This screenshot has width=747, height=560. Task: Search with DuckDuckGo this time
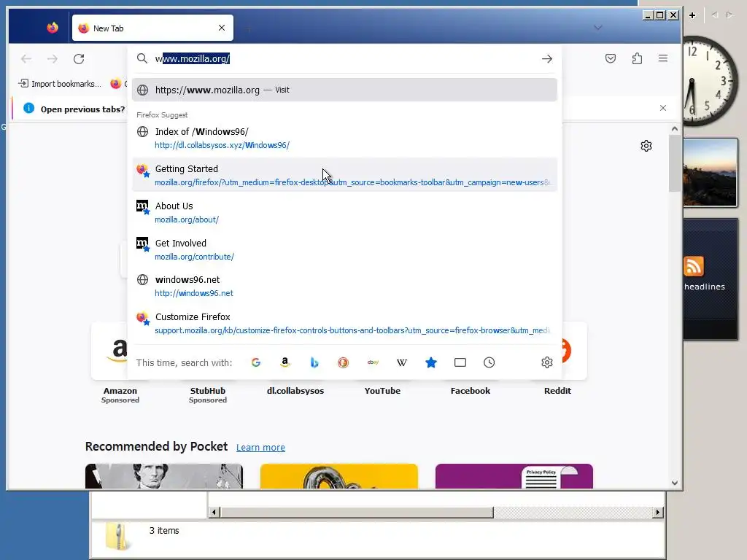coord(343,362)
